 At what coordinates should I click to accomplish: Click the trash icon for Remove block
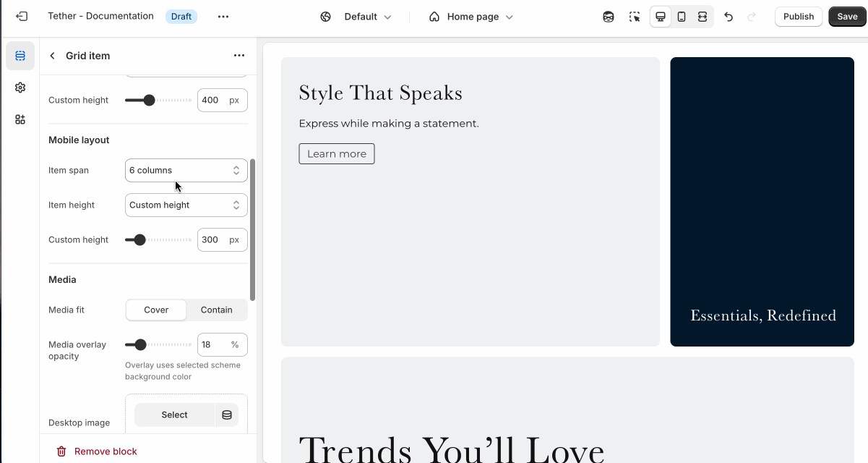[x=61, y=451]
